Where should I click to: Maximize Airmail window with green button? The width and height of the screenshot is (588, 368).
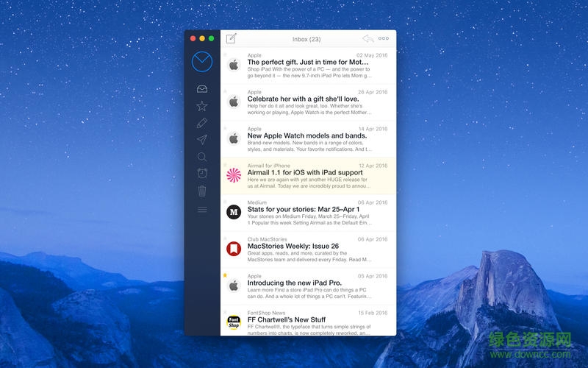(211, 38)
